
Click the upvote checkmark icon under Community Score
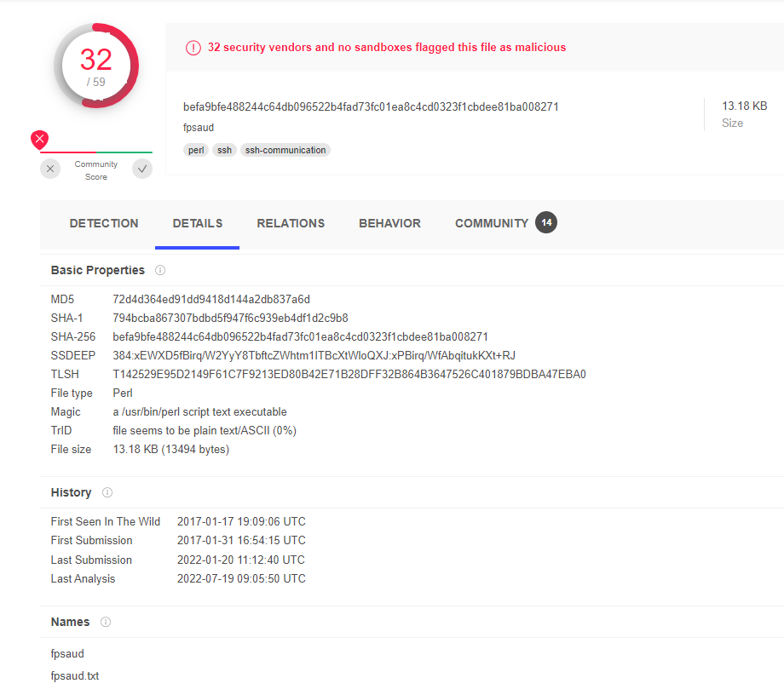click(x=142, y=169)
